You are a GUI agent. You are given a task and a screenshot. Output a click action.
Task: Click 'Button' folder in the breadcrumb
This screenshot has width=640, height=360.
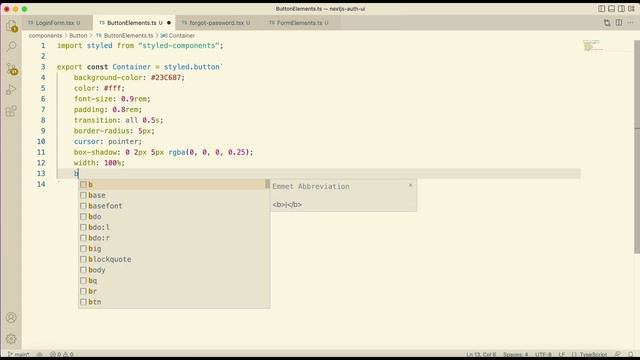tap(78, 36)
